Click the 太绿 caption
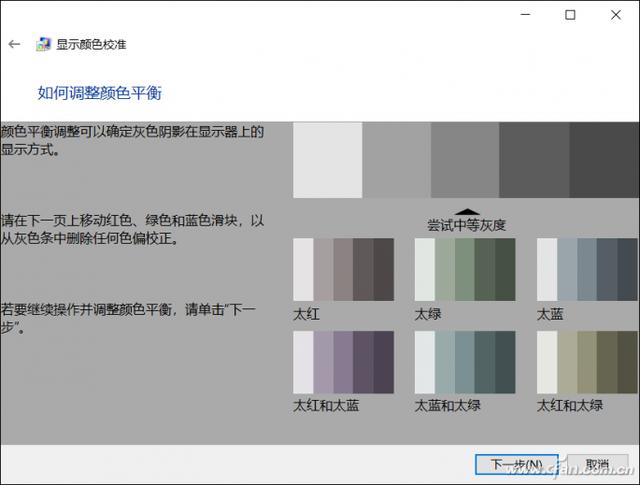This screenshot has width=640, height=485. 428,314
